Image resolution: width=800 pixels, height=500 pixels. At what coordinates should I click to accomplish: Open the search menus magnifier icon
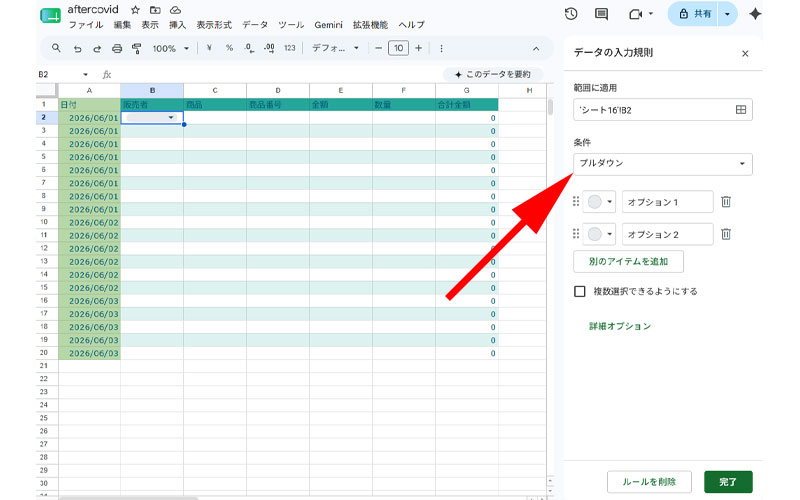[x=56, y=48]
